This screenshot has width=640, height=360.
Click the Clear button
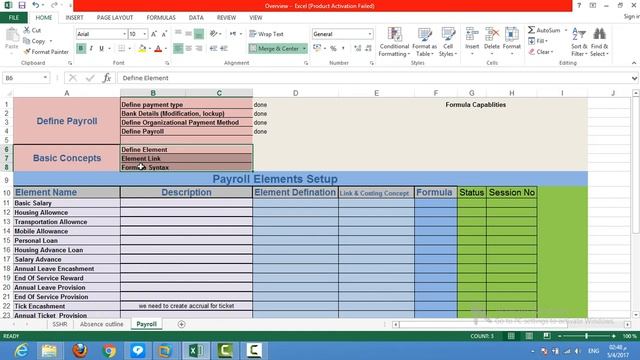[541, 52]
